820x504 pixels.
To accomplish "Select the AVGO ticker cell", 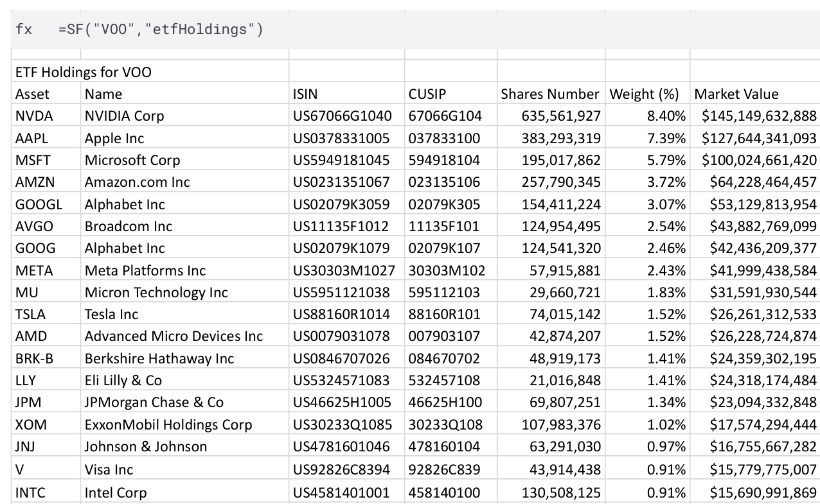I will point(46,226).
